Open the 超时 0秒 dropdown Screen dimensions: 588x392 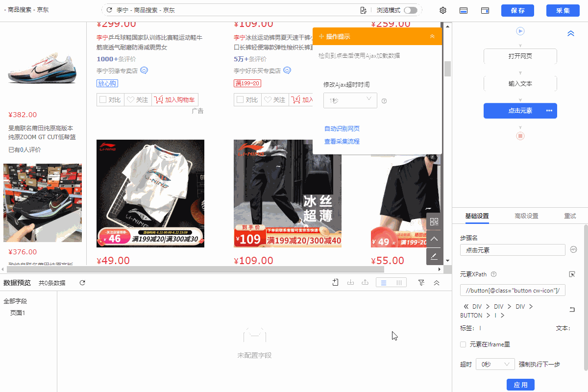(495, 364)
